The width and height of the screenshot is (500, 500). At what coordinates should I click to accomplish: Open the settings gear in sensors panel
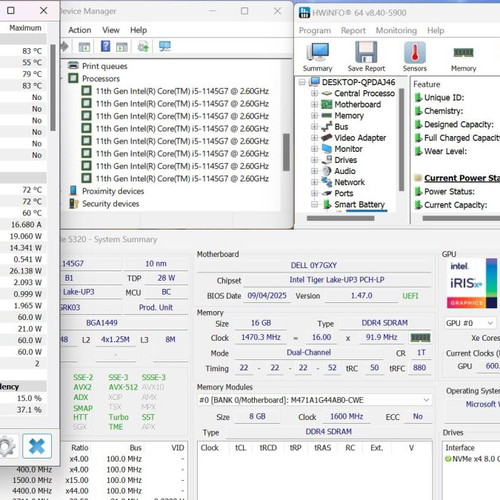7,447
